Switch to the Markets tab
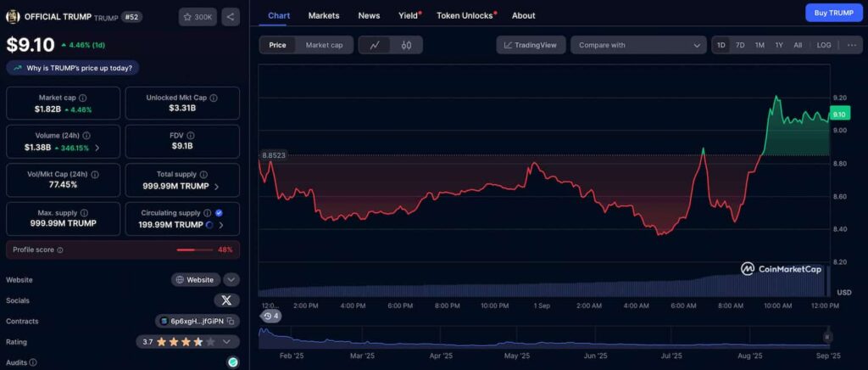This screenshot has height=370, width=868. click(324, 15)
